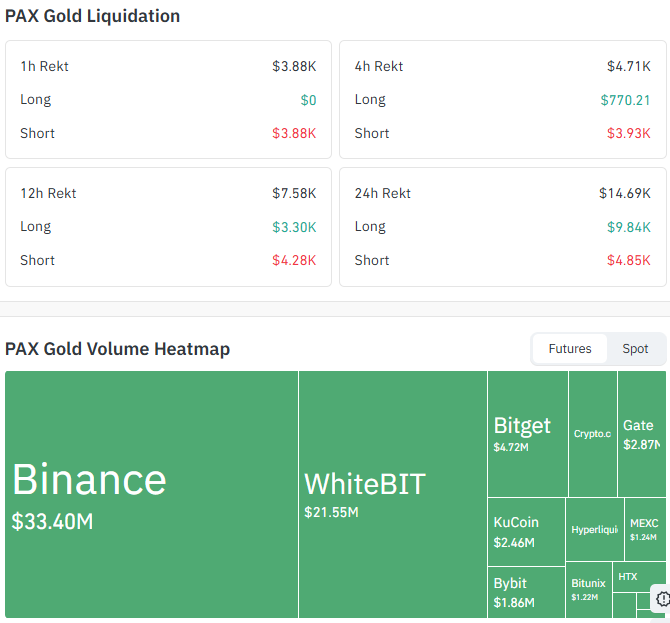Select the Bitget $4.72M heatmap tile
The image size is (670, 623).
(528, 434)
